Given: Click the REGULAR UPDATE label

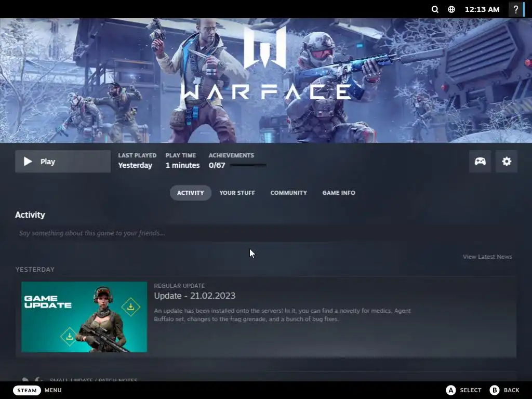Looking at the screenshot, I should point(179,286).
